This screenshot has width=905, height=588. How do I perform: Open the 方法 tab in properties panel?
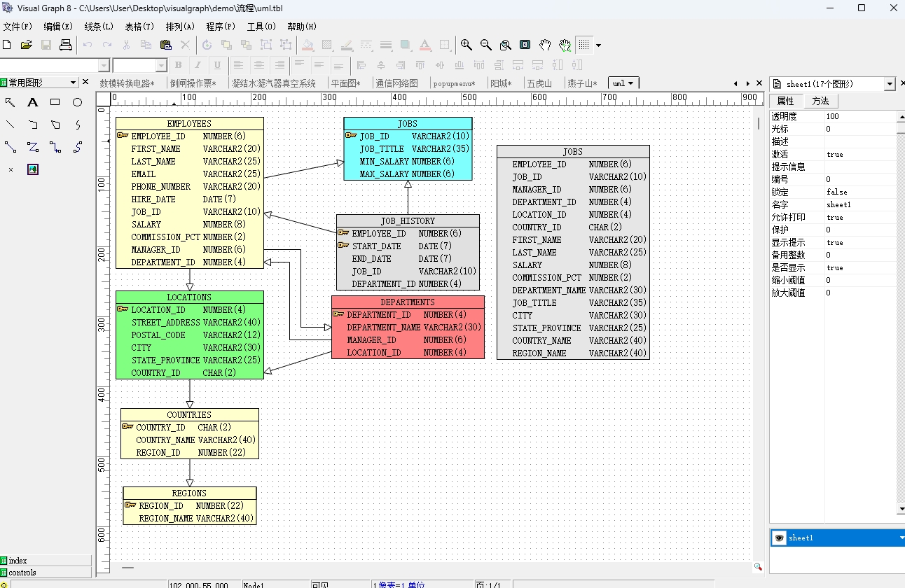820,101
